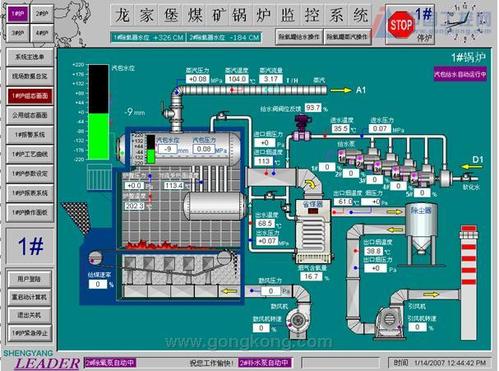Click the 鼓风机转速 value field
Image resolution: width=499 pixels, height=371 pixels.
click(x=261, y=328)
